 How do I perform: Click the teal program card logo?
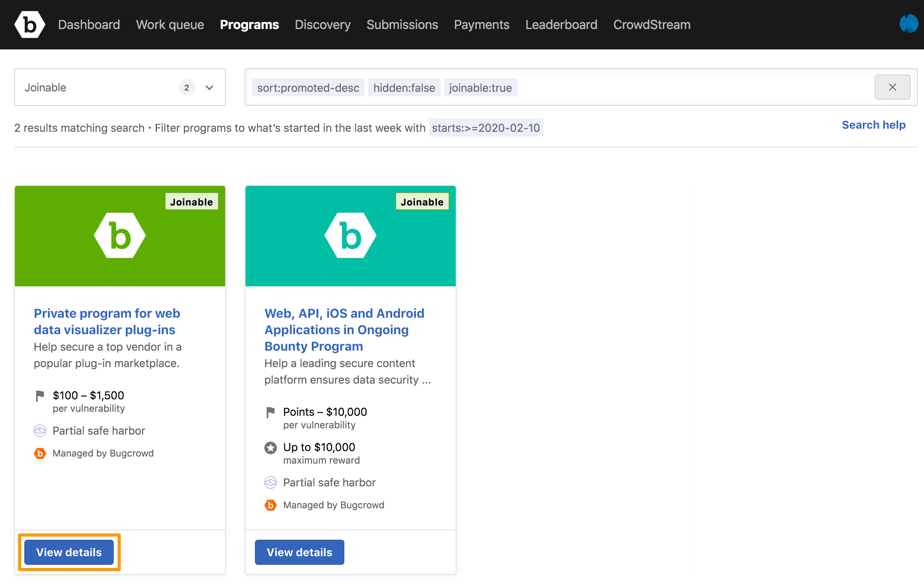(350, 235)
